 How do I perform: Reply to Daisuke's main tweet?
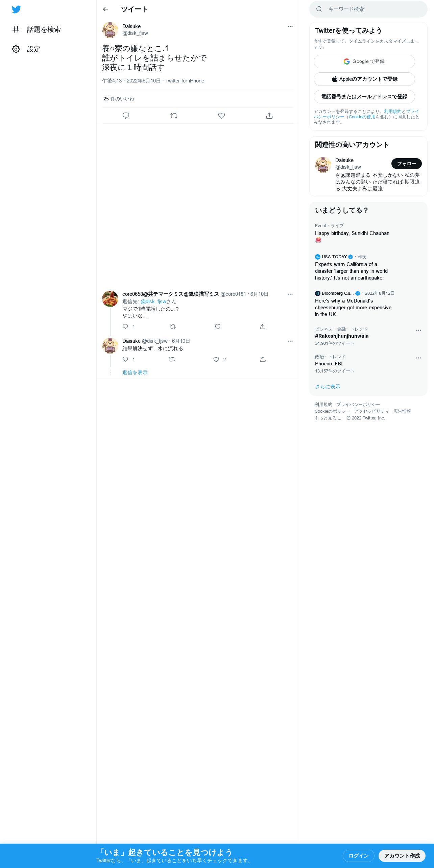126,116
